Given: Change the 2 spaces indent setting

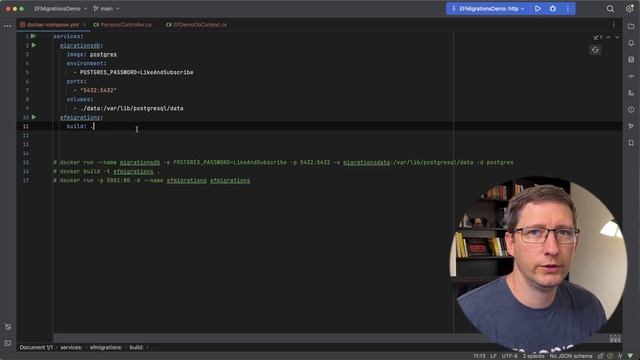Looking at the screenshot, I should [533, 356].
